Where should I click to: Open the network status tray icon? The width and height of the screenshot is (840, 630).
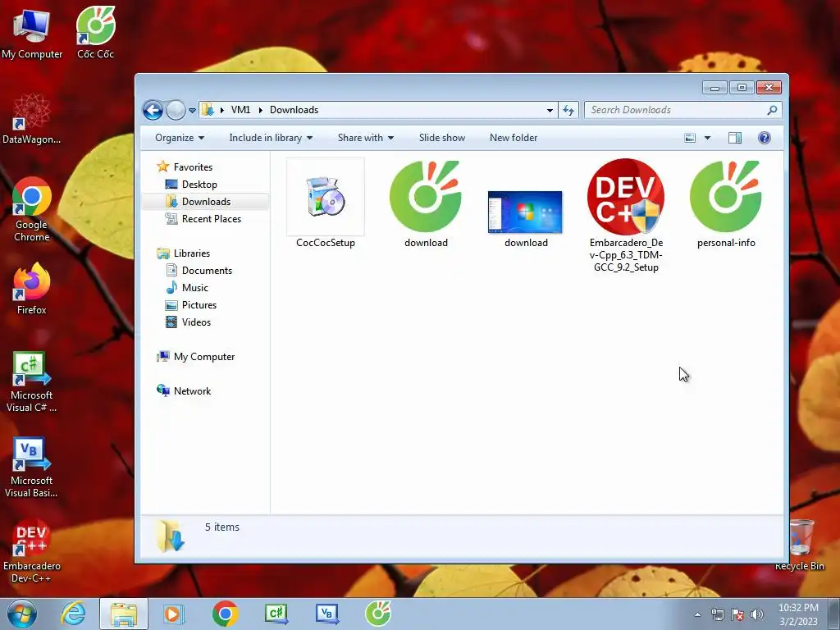pyautogui.click(x=717, y=614)
